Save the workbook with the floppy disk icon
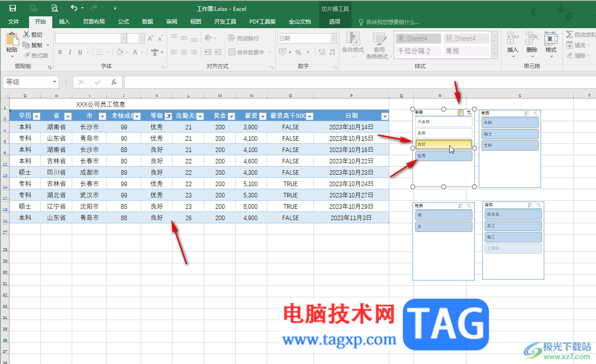The width and height of the screenshot is (596, 364). point(13,8)
